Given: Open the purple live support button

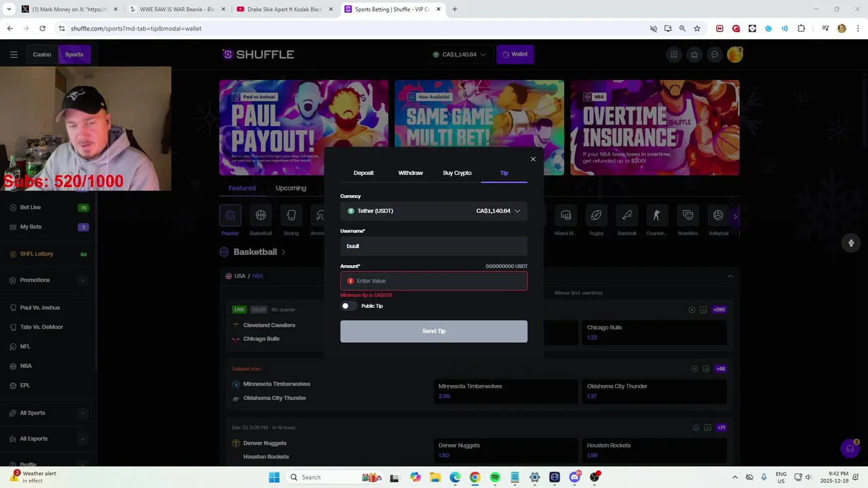Looking at the screenshot, I should tap(850, 448).
